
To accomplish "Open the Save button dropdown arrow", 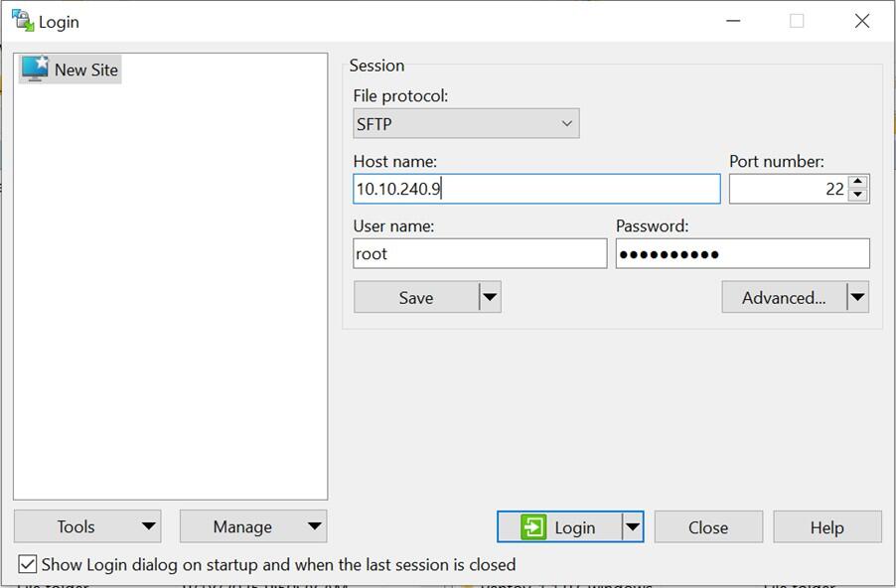I will 490,296.
